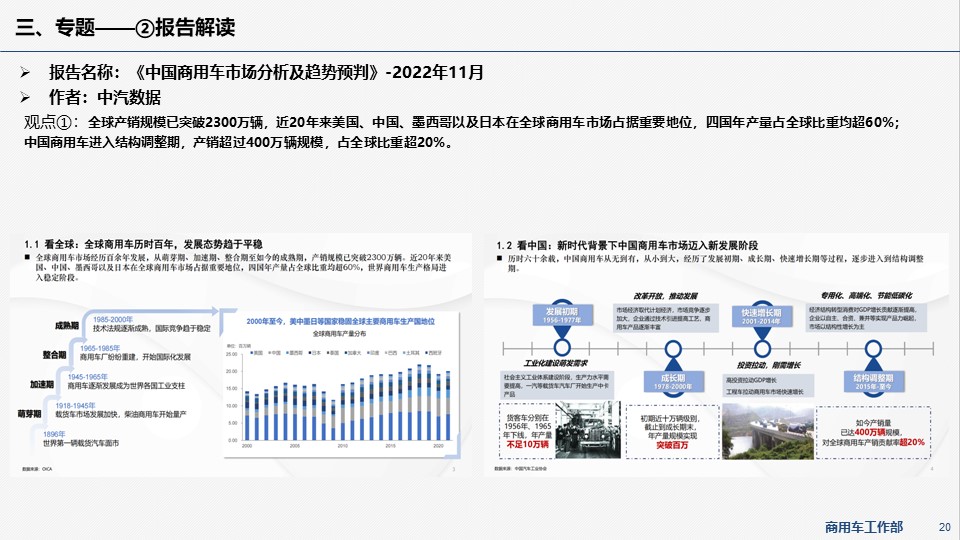Click the 全球商用车产量分布 chart subtitle

coord(339,334)
